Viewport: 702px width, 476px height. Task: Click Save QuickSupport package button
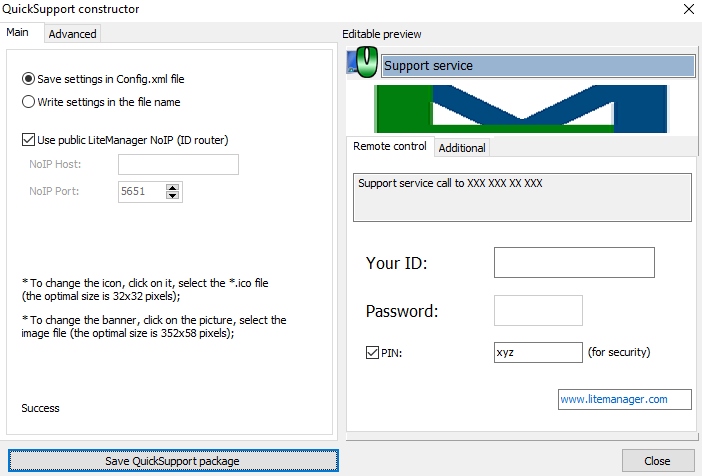173,461
